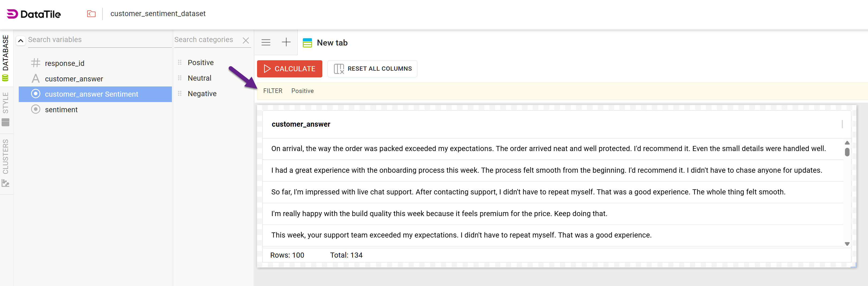Click the red folder back icon
Screen dimensions: 868x286
click(91, 14)
